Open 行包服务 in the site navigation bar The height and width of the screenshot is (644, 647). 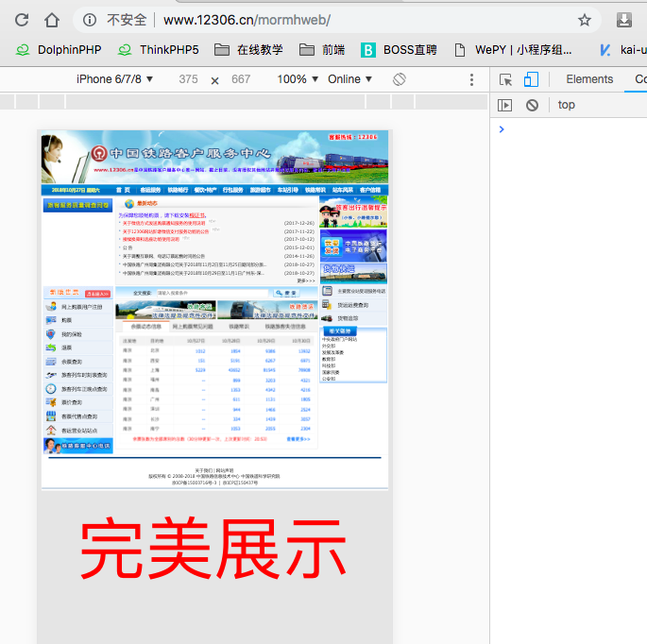pos(232,190)
